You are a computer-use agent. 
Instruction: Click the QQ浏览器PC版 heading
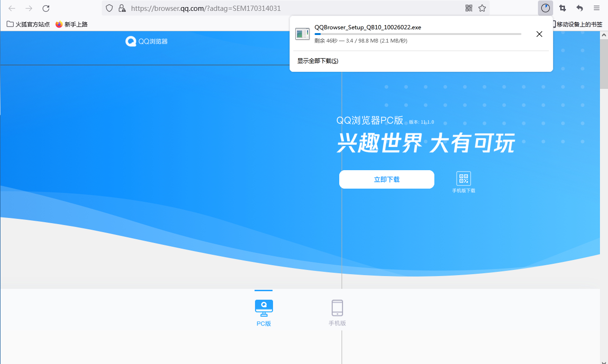[370, 120]
